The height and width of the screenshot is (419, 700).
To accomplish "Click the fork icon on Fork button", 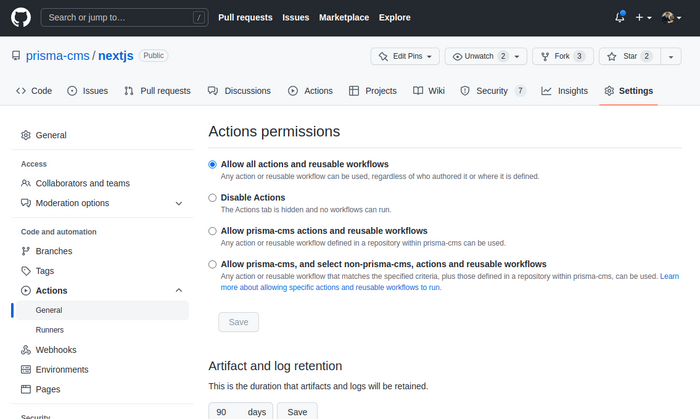I will 545,56.
